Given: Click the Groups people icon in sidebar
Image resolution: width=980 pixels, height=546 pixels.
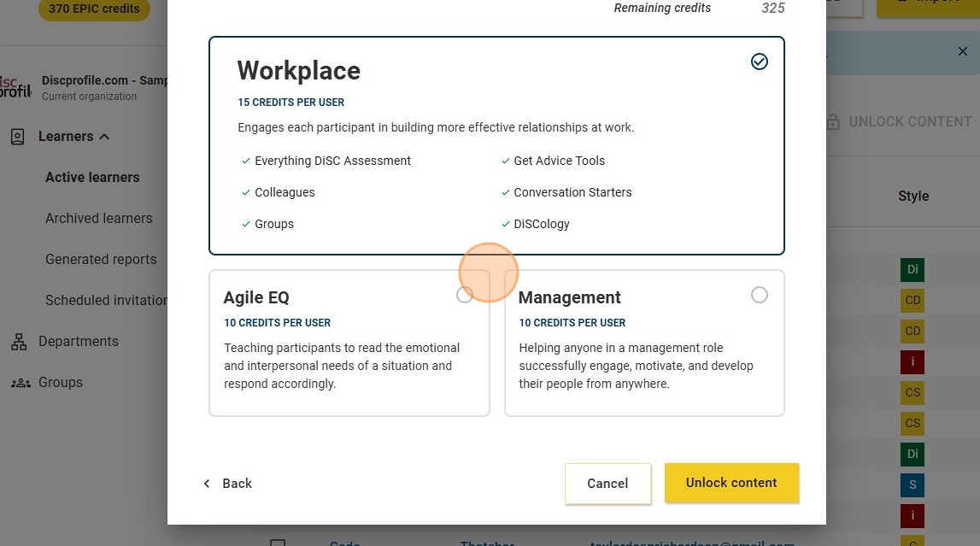Looking at the screenshot, I should coord(21,383).
